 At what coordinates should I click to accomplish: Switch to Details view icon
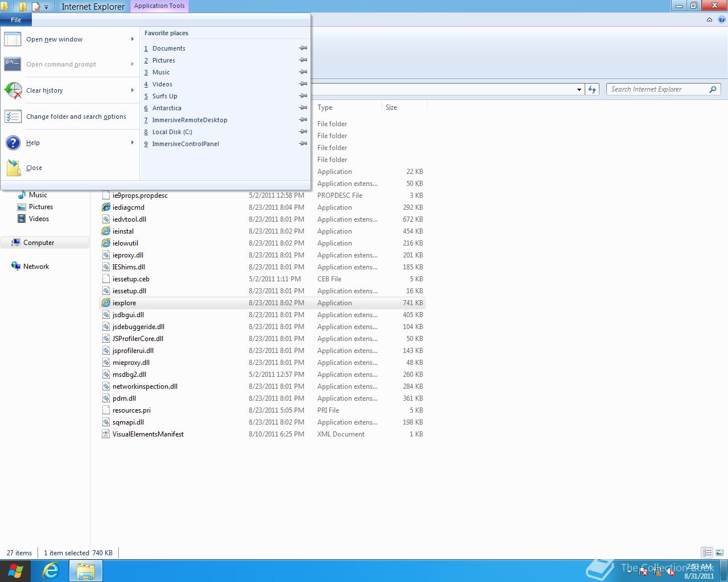pos(707,552)
